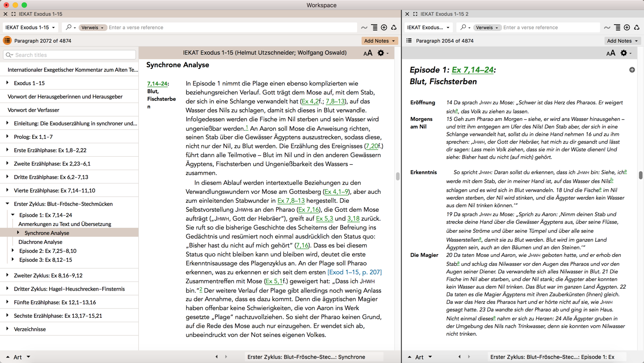Open the IEKAT Exodus... module dropdown on right

[x=428, y=27]
